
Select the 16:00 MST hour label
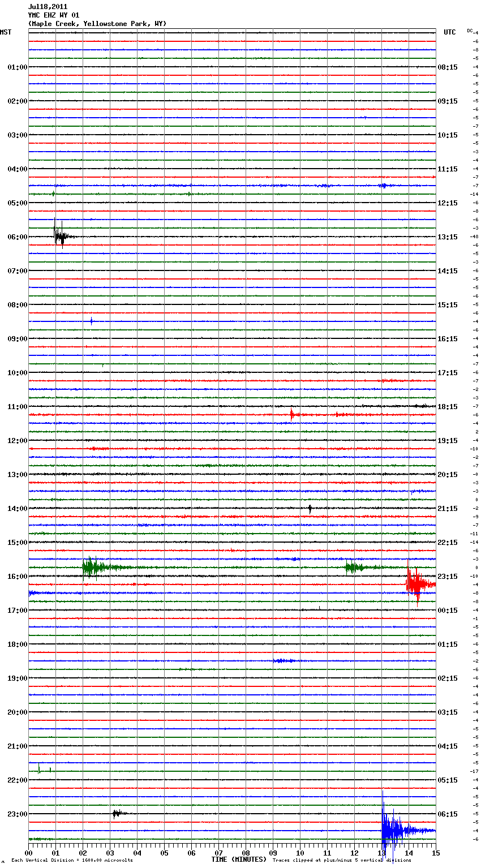coord(18,577)
